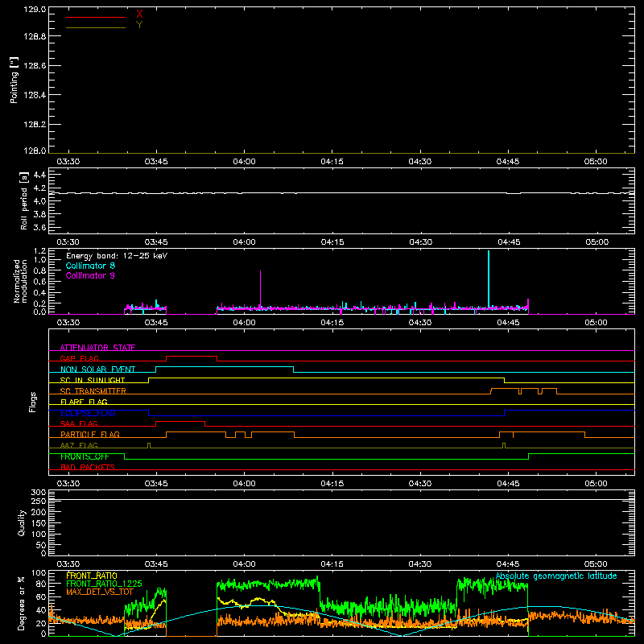Screen dimensions: 644x644
Task: Select the FRONT_RATIO_1225 legend label
Action: pyautogui.click(x=104, y=584)
